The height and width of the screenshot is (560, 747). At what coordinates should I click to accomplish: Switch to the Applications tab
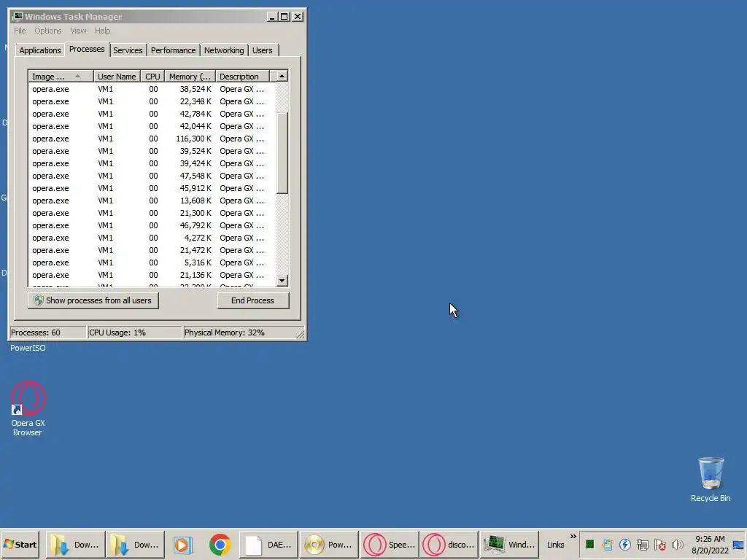[x=39, y=50]
